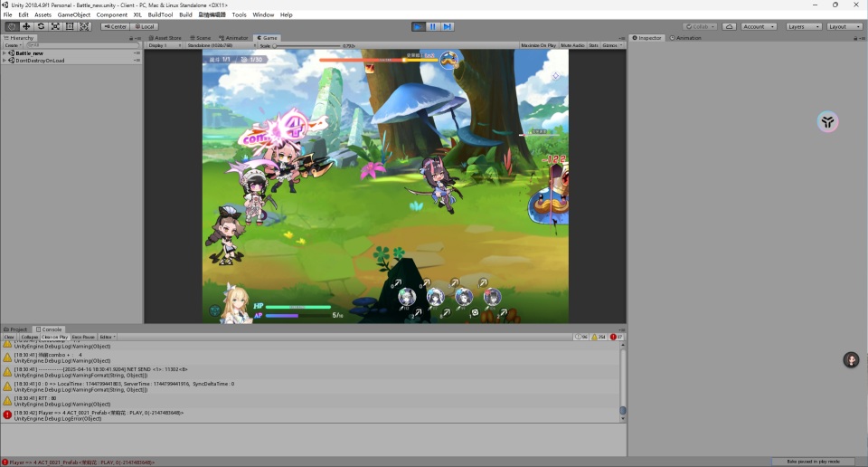Advance one frame with Step button
868x467 pixels.
pyautogui.click(x=448, y=26)
